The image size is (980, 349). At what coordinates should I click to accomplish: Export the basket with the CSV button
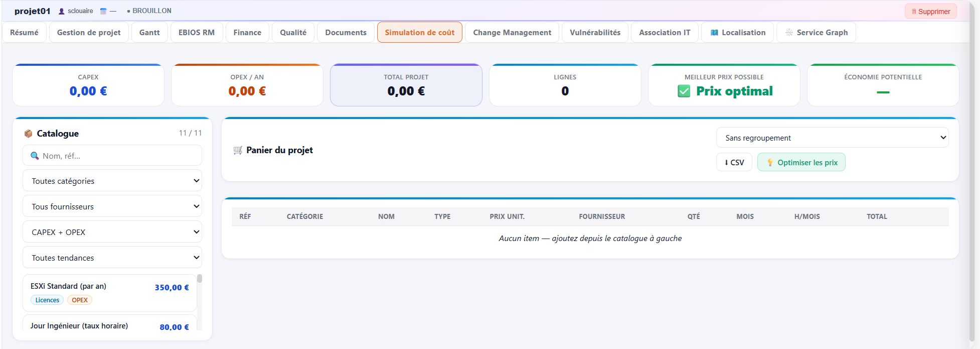pyautogui.click(x=734, y=163)
